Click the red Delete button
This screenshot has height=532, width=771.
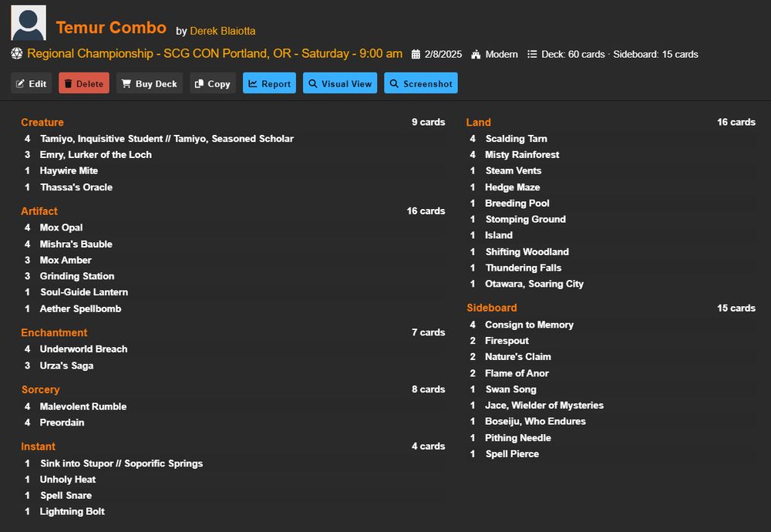point(84,83)
